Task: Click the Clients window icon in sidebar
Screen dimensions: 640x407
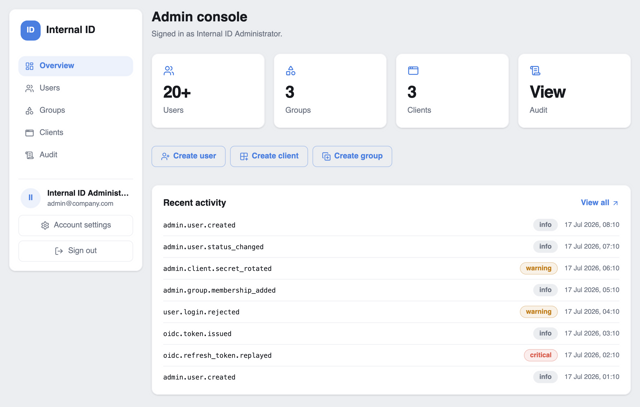Action: point(29,133)
